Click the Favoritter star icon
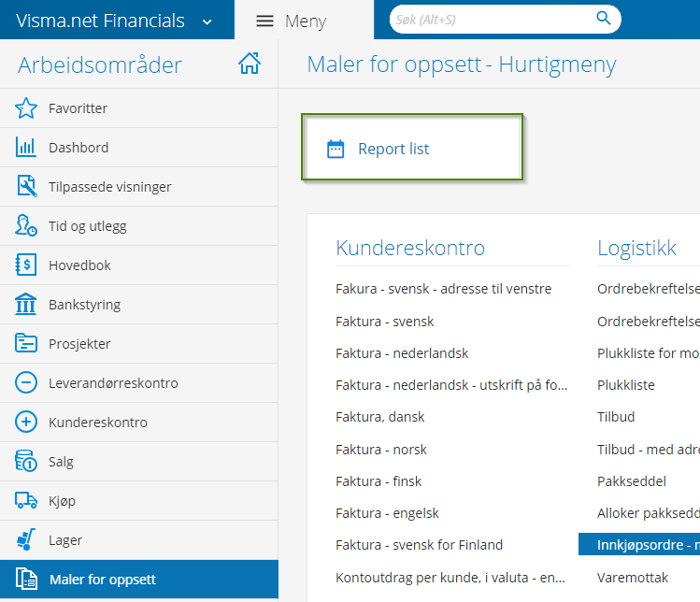The height and width of the screenshot is (602, 700). point(26,108)
